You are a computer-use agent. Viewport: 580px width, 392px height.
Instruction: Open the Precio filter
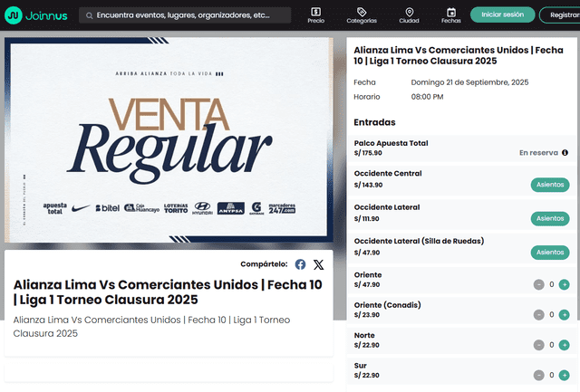(x=316, y=15)
